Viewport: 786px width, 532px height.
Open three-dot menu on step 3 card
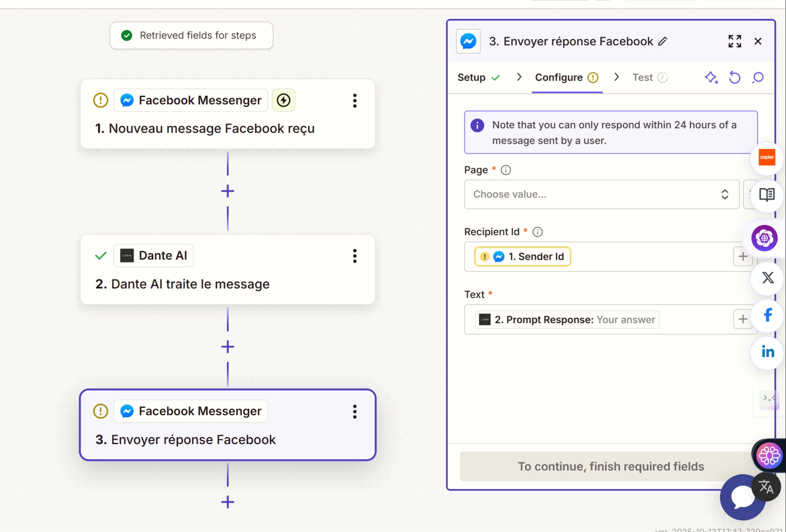tap(355, 412)
